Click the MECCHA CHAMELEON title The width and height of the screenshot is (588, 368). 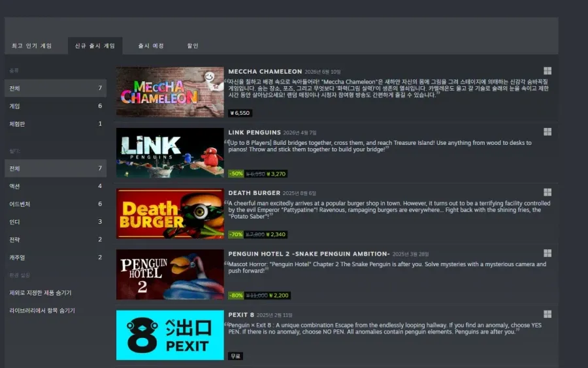tap(265, 72)
